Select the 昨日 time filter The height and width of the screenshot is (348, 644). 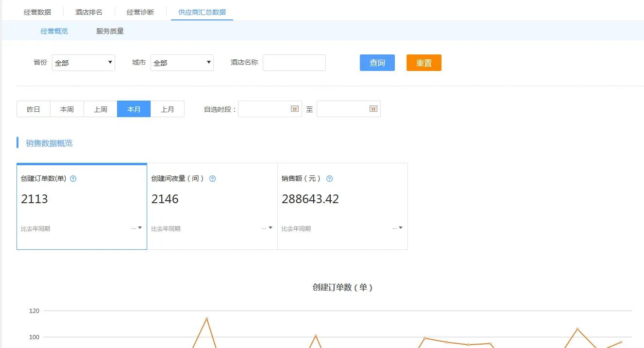point(33,109)
